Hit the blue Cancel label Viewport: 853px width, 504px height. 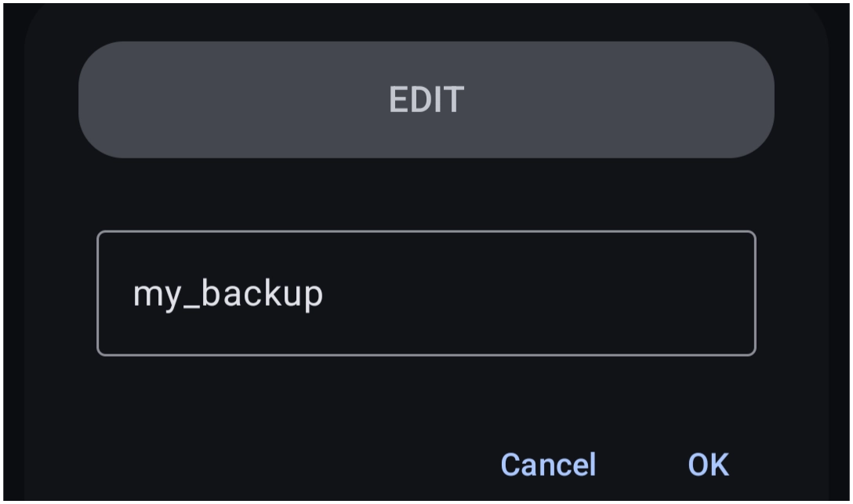click(x=548, y=465)
